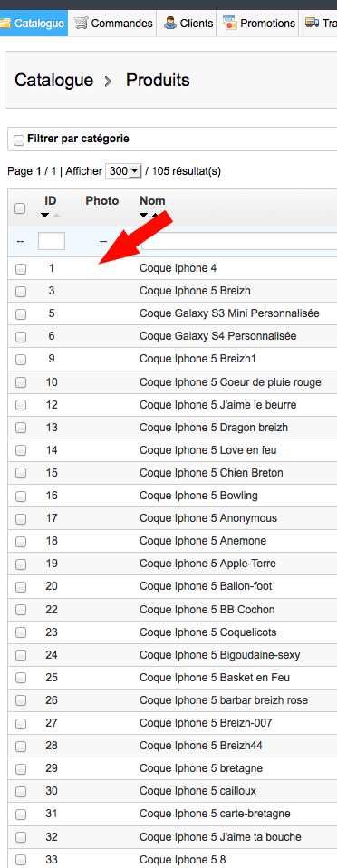Screen dimensions: 337x868
Task: Open the Afficher 300 results dropdown
Action: [123, 171]
